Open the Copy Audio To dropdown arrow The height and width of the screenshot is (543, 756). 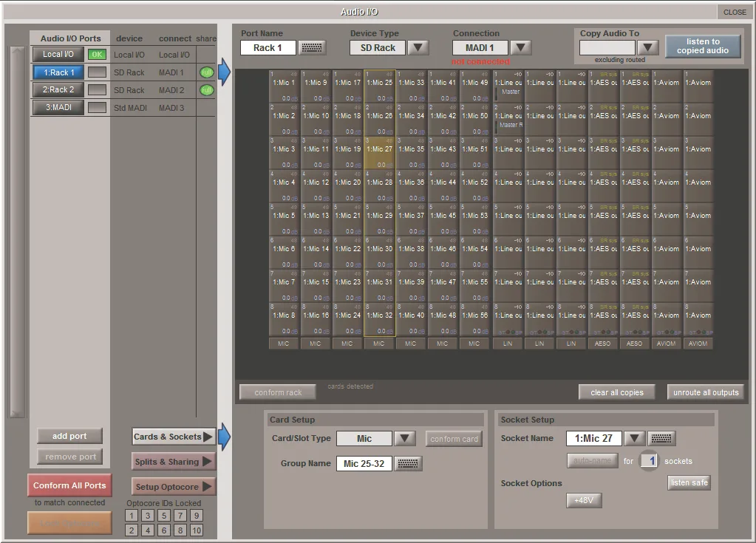pos(648,48)
